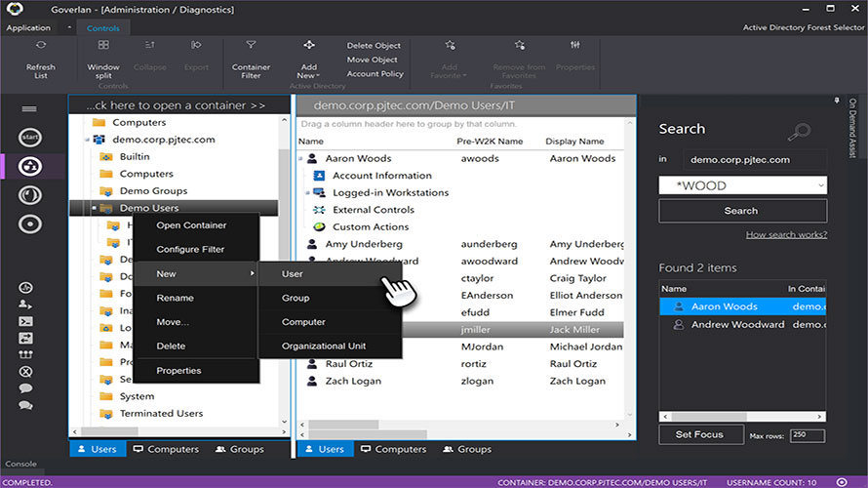Click the magnifying glass search icon
This screenshot has height=488, width=868.
coord(799,131)
